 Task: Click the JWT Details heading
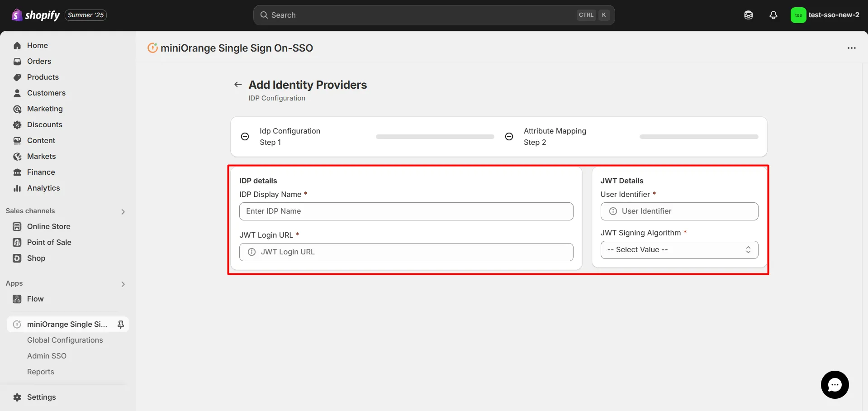click(622, 181)
